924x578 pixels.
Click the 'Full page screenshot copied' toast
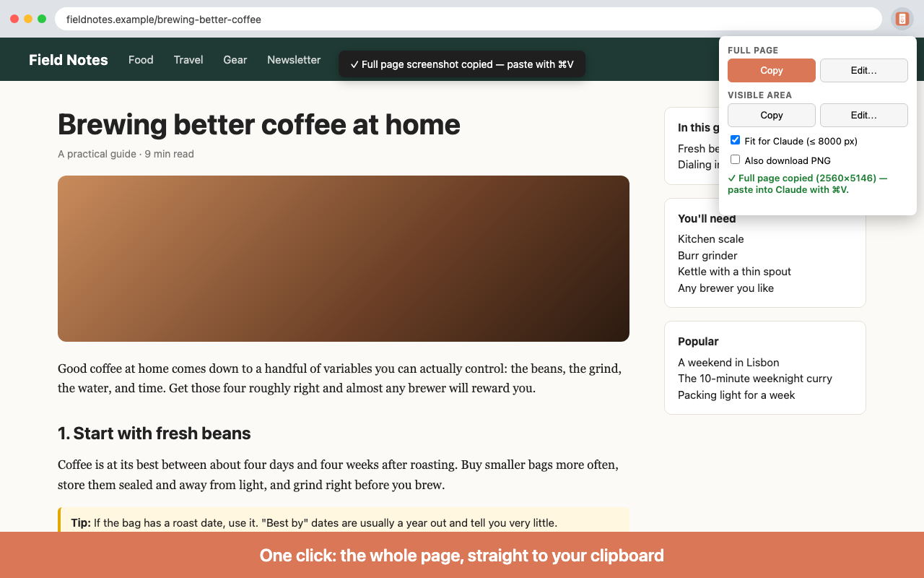[462, 64]
